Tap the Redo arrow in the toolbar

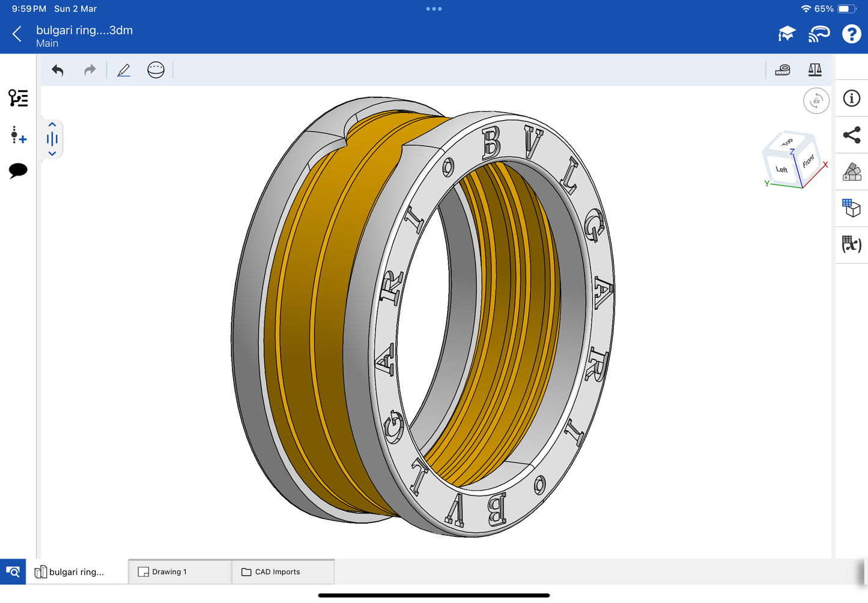[90, 70]
